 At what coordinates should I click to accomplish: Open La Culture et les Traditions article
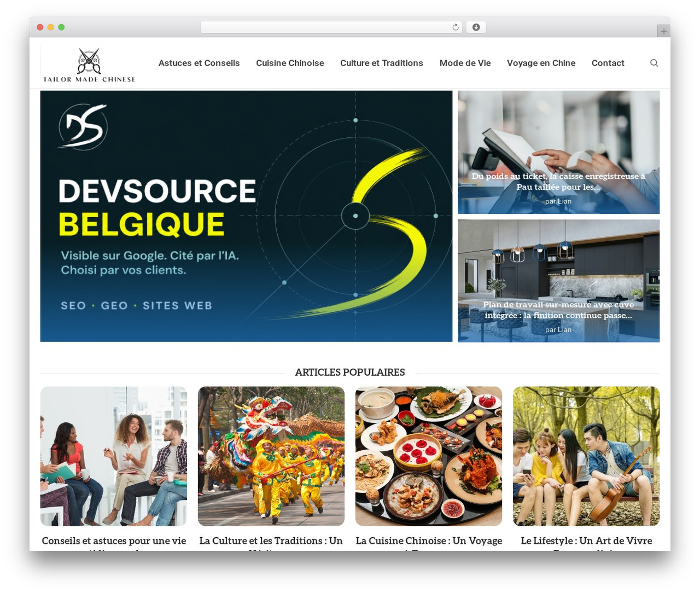tap(271, 541)
